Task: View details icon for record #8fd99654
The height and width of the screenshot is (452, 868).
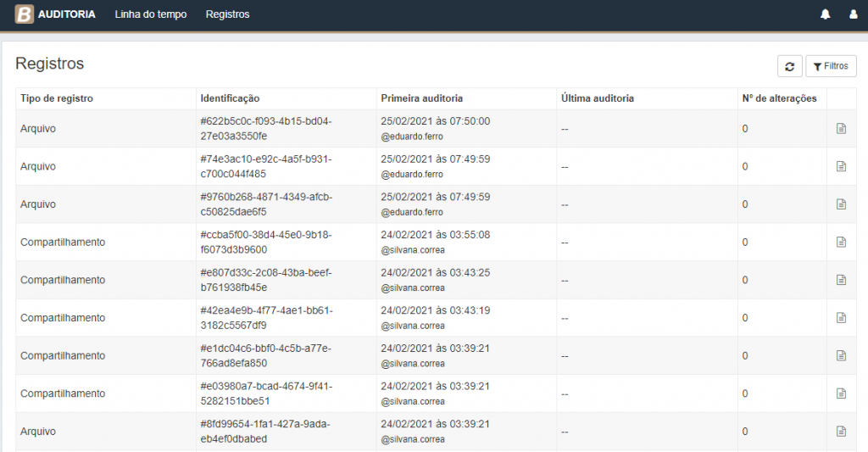Action: [841, 432]
